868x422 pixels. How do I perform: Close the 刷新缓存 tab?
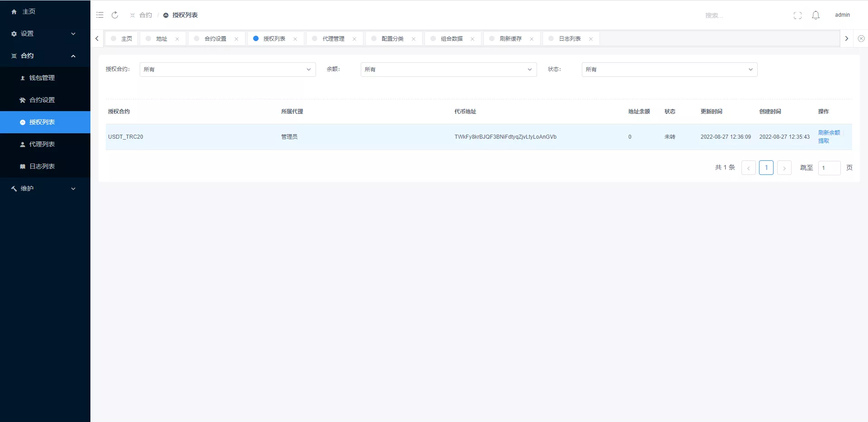(532, 39)
